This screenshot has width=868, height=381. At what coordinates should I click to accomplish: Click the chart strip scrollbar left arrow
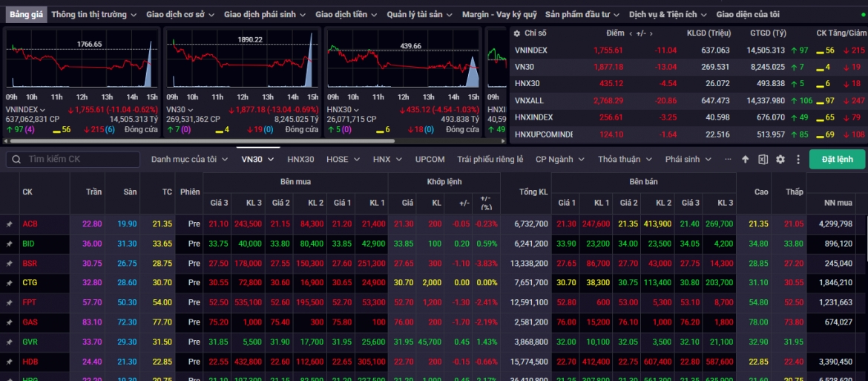point(5,140)
